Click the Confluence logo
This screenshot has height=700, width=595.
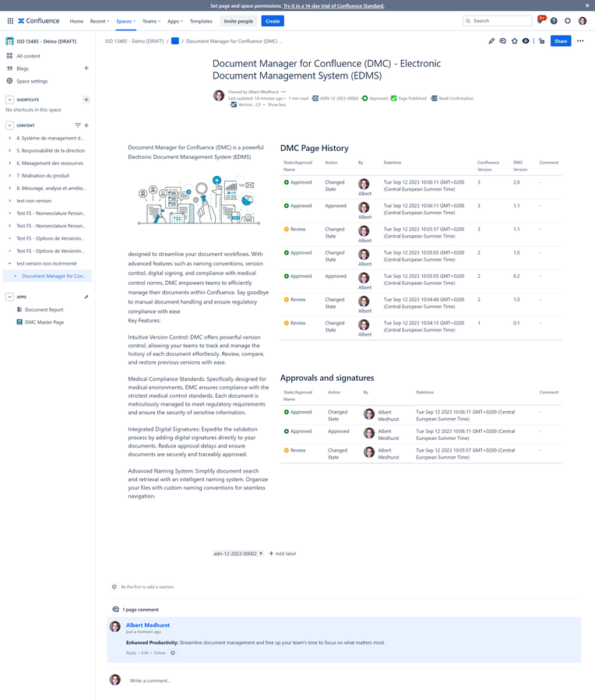pyautogui.click(x=39, y=21)
